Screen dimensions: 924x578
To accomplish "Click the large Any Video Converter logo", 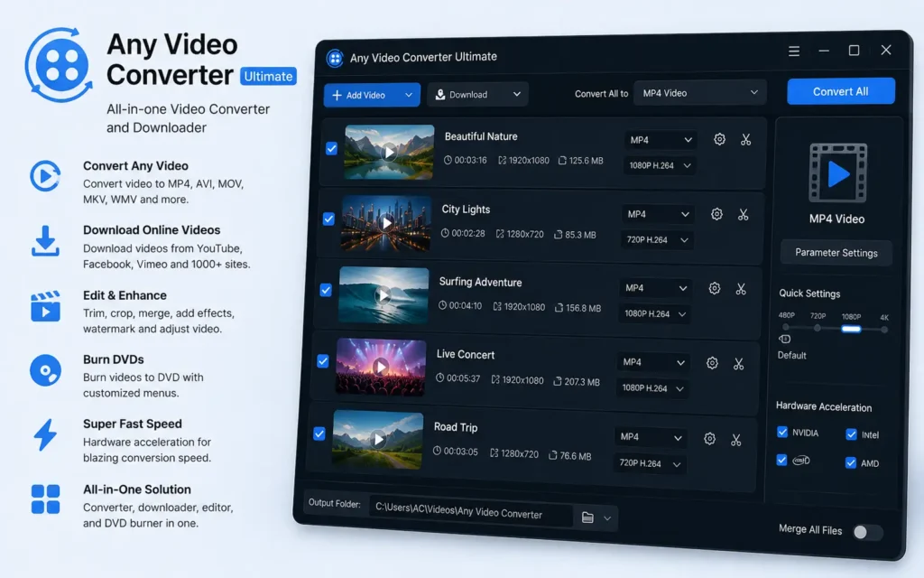I will pos(59,64).
